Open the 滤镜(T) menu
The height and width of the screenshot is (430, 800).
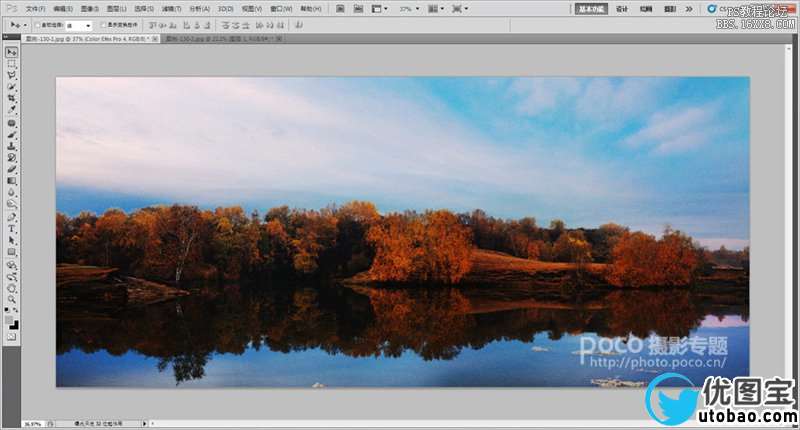pyautogui.click(x=171, y=9)
